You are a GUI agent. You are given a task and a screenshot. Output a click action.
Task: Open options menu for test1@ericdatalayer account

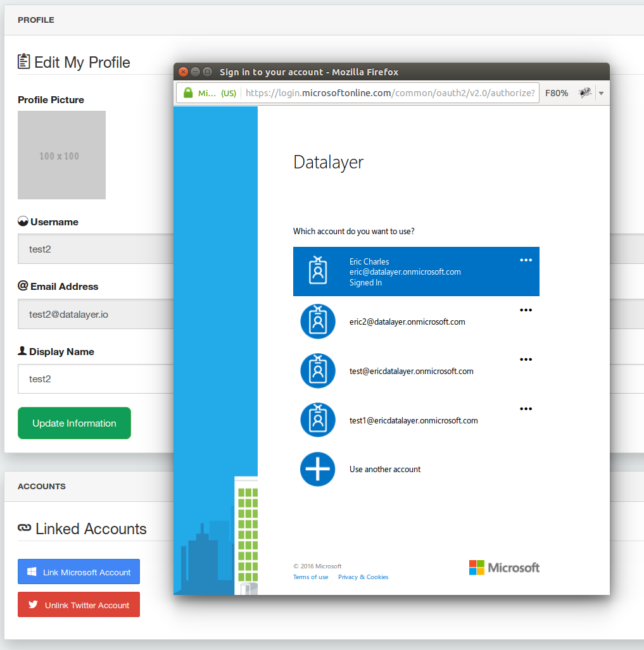[x=526, y=409]
